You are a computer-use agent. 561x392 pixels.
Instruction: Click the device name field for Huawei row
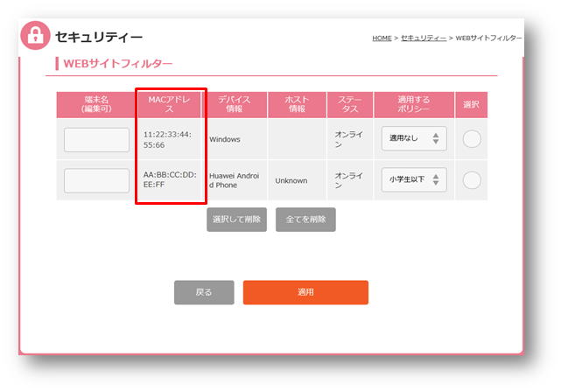96,180
